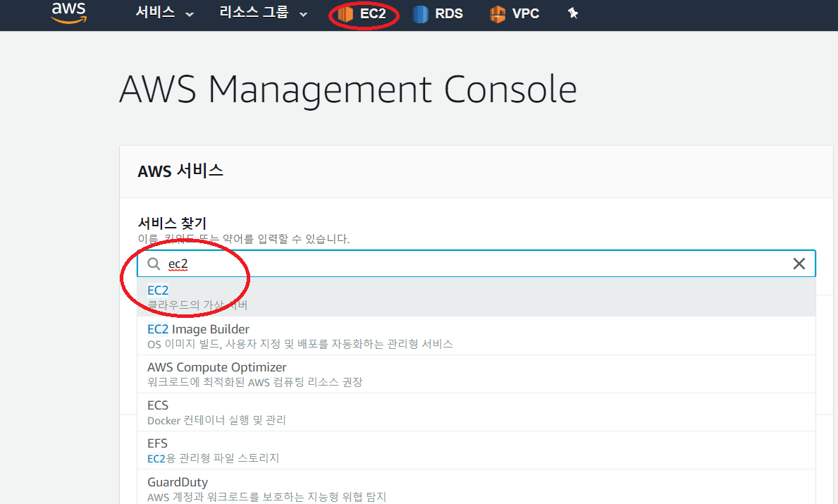This screenshot has height=504, width=838.
Task: Click the 'EC2용 관리형 파일 스토리지' description
Action: point(214,458)
